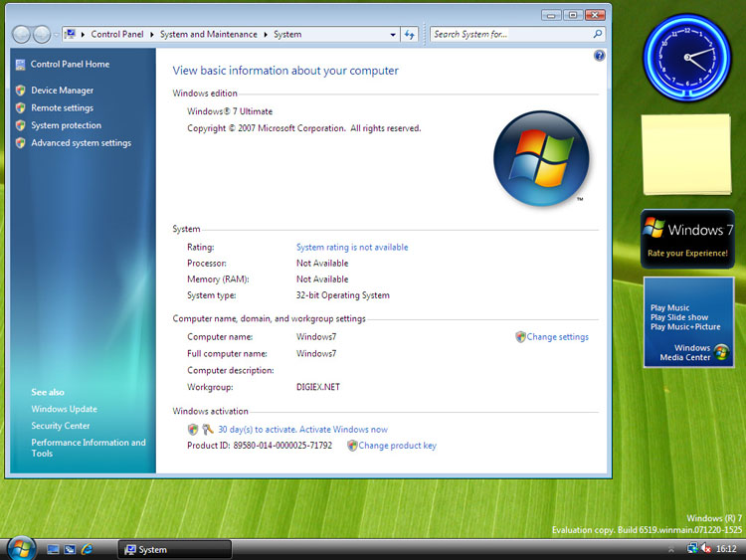Open the recent pages dropdown next to Forward

(x=56, y=34)
